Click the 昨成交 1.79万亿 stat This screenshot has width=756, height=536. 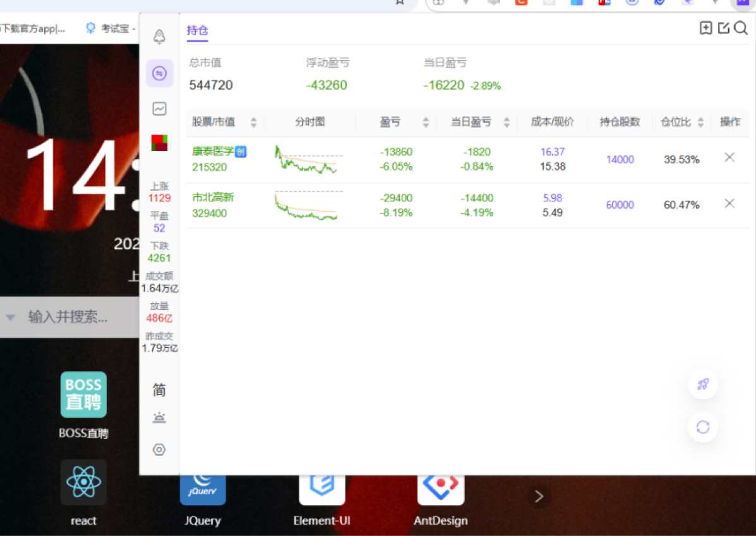pyautogui.click(x=160, y=342)
